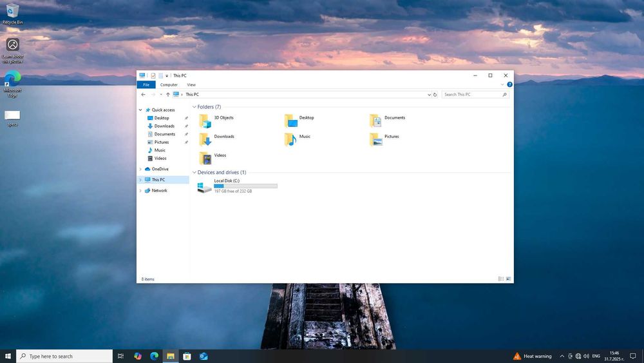Expand the Network tree node

pos(140,191)
